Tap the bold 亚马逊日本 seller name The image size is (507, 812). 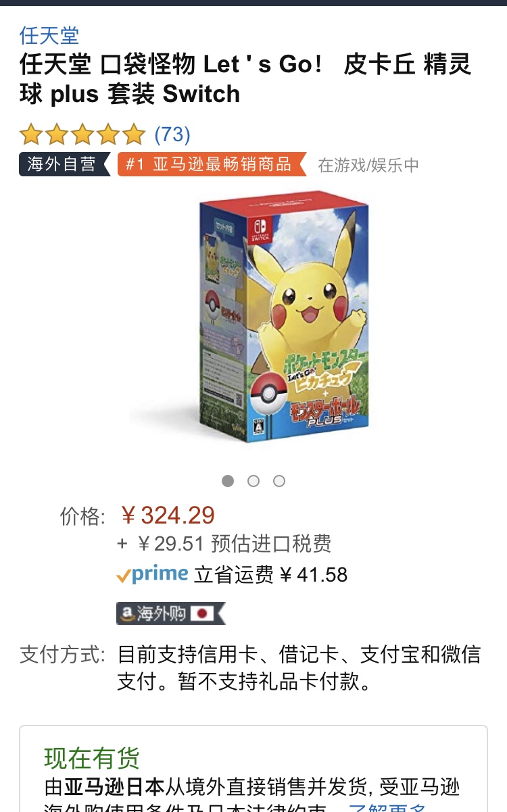click(114, 788)
